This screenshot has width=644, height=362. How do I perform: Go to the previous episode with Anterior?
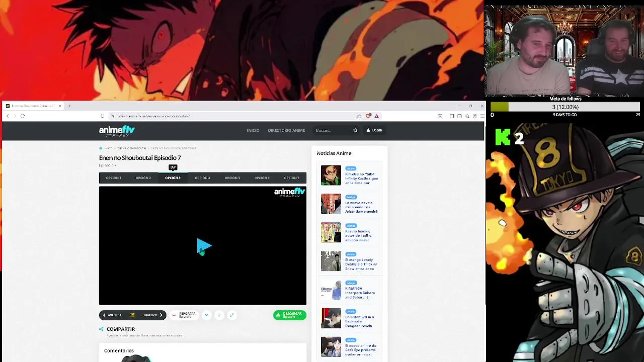click(x=112, y=315)
